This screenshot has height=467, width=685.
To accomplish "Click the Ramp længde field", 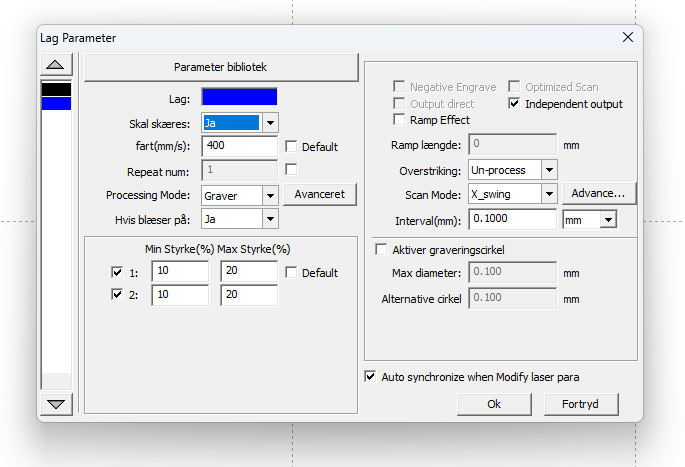I will click(x=512, y=144).
